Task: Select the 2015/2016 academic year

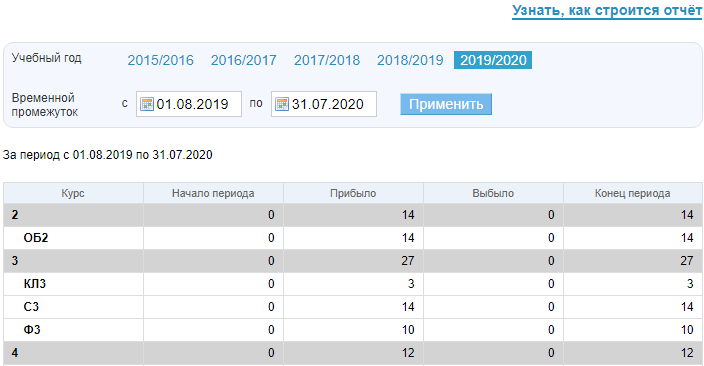Action: point(160,60)
